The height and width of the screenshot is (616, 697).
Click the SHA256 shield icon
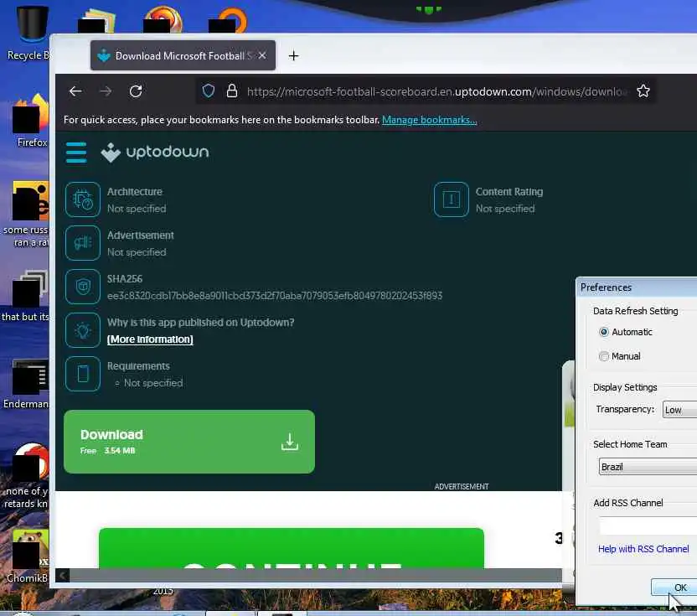pyautogui.click(x=83, y=287)
